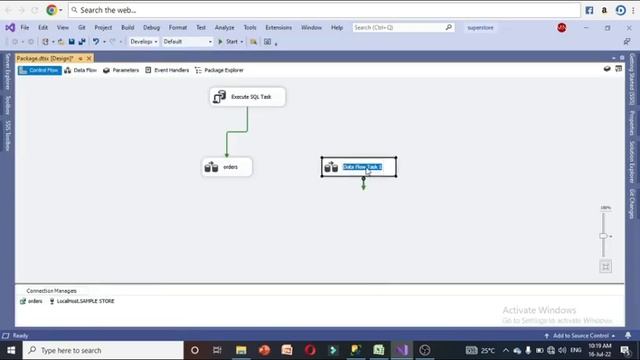Image resolution: width=640 pixels, height=360 pixels.
Task: Switch to the Parameters tab
Action: (121, 70)
